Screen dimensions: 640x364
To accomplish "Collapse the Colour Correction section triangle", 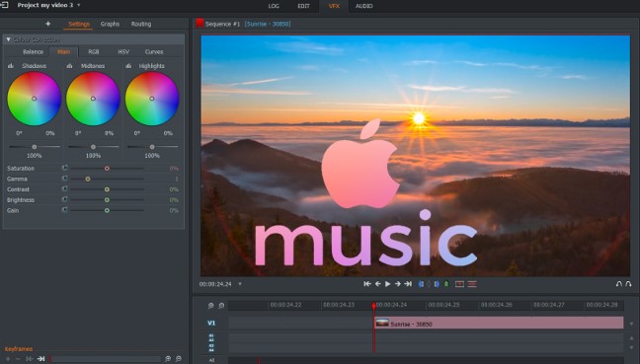I will click(8, 39).
